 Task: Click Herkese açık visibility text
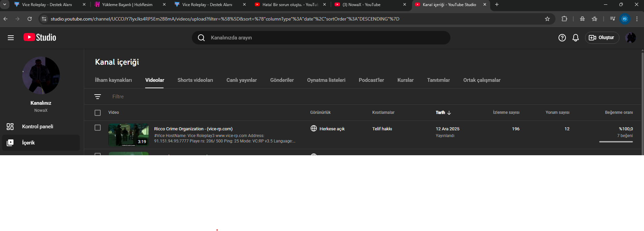[332, 129]
